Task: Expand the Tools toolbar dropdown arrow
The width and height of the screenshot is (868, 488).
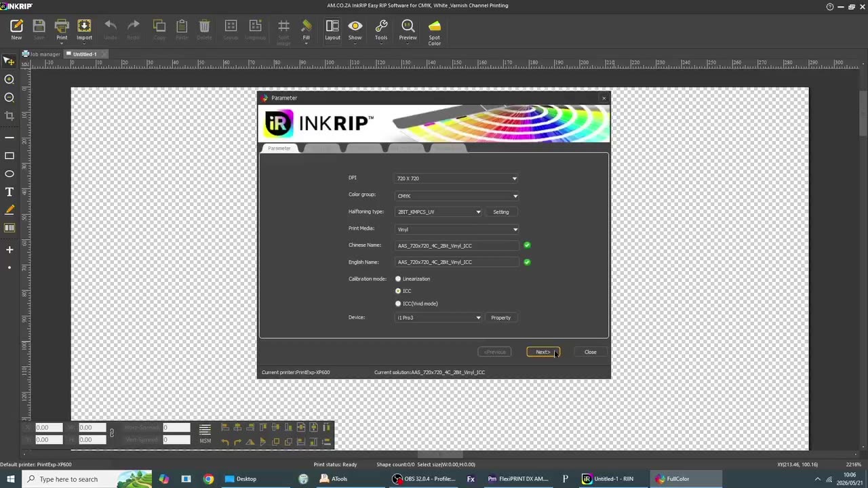Action: click(381, 43)
